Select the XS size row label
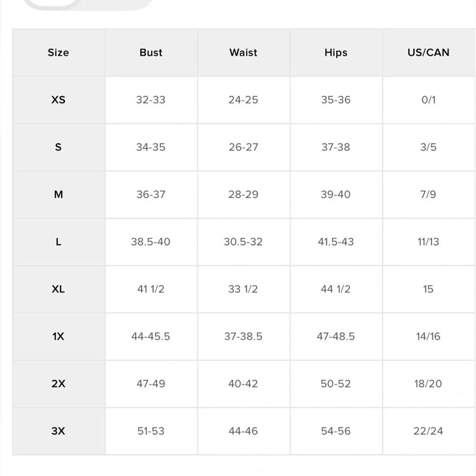The width and height of the screenshot is (476, 476). [x=58, y=100]
